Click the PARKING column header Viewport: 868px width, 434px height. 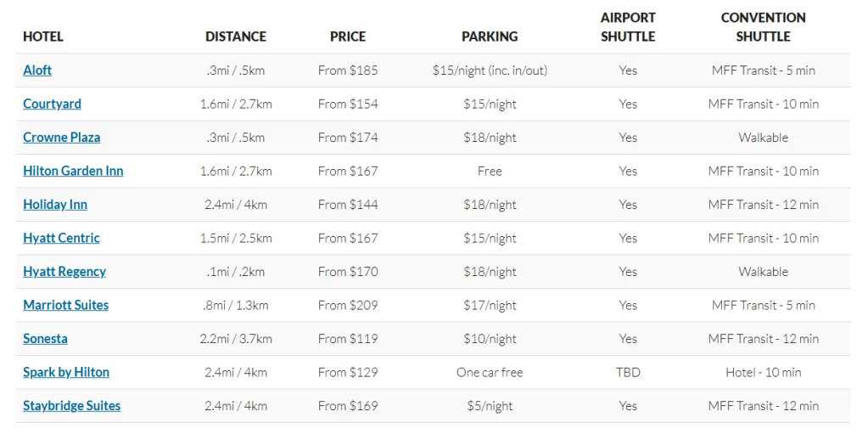point(490,37)
